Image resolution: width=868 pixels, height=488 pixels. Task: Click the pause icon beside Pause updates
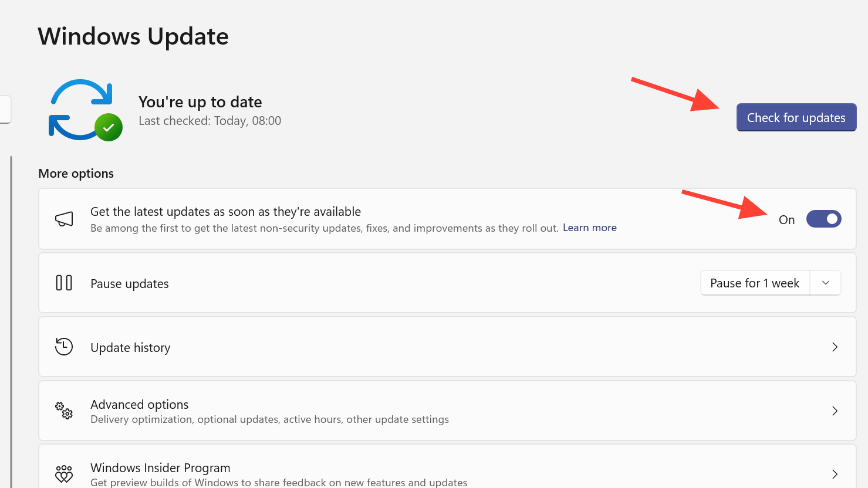(64, 283)
